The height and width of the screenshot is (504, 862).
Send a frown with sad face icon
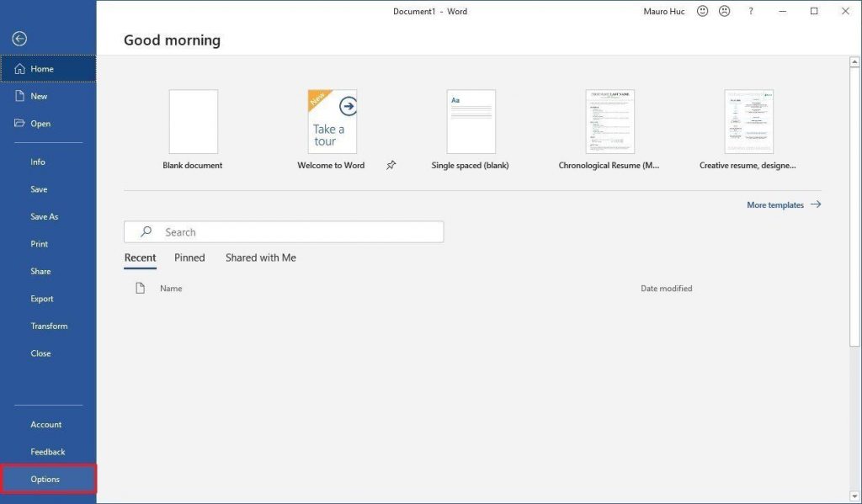(x=725, y=11)
